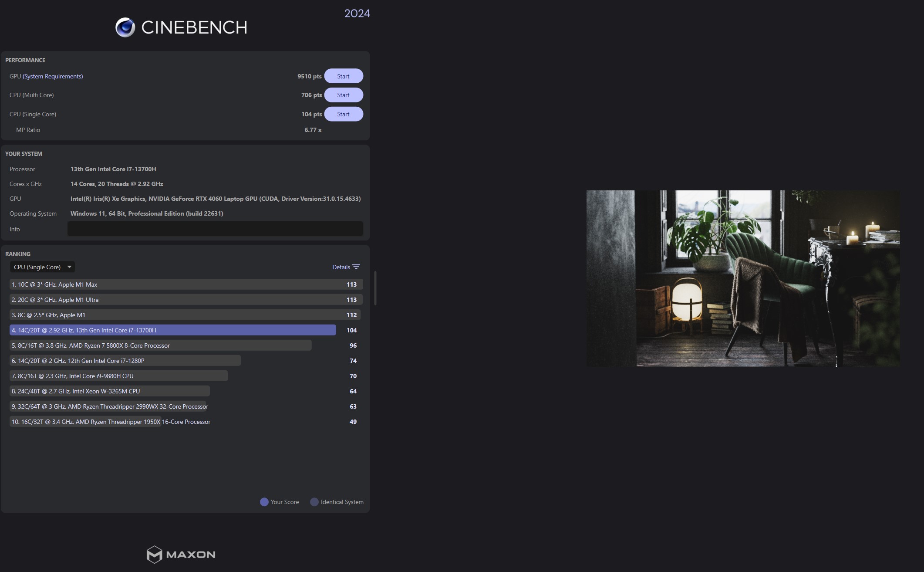Click the rendered room scene preview
Viewport: 924px width, 572px height.
[743, 278]
